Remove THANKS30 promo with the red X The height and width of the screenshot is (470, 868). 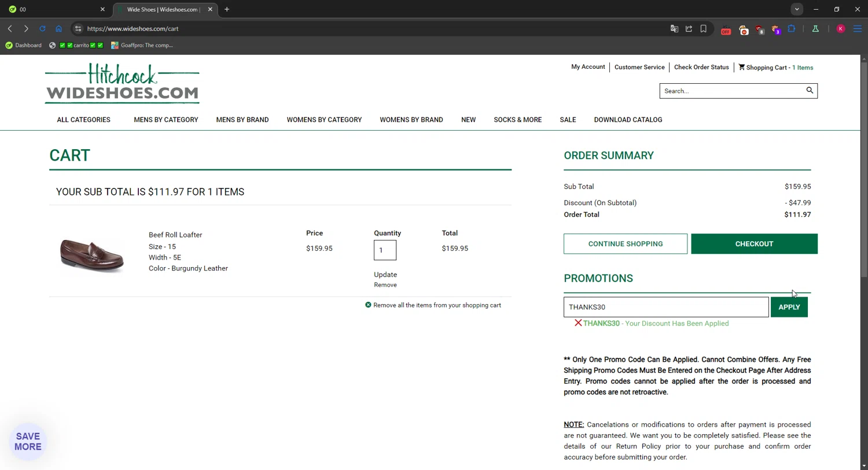[578, 323]
